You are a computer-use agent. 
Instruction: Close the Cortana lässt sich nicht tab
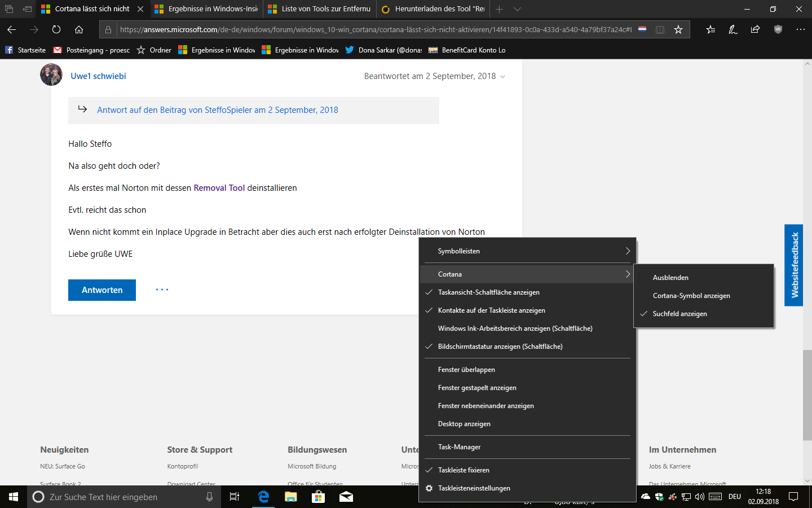(x=140, y=9)
